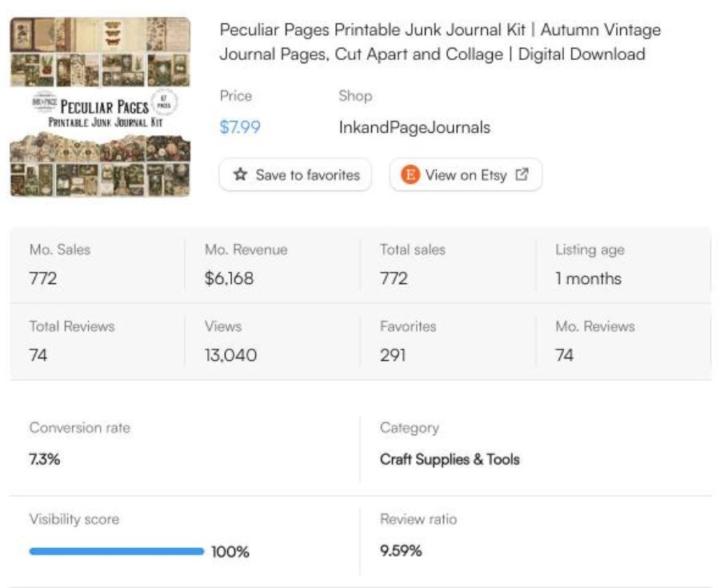Click the Visibility score label
The image size is (720, 588).
[74, 519]
